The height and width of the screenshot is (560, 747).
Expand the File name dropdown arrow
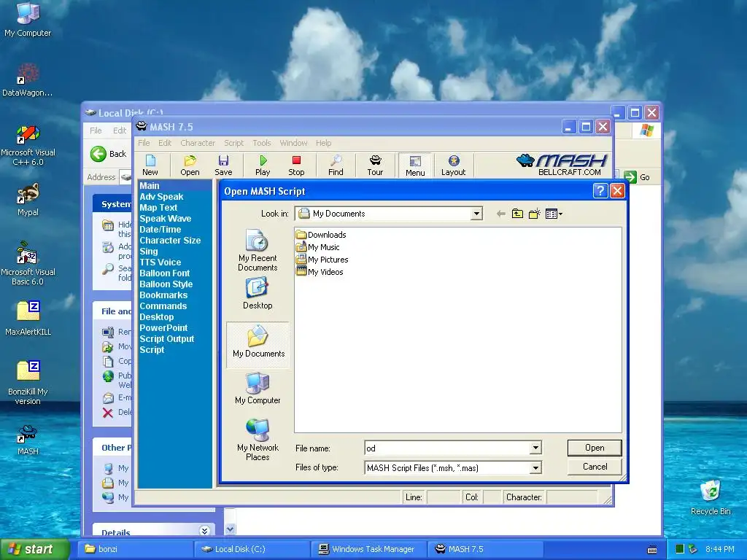coord(535,448)
